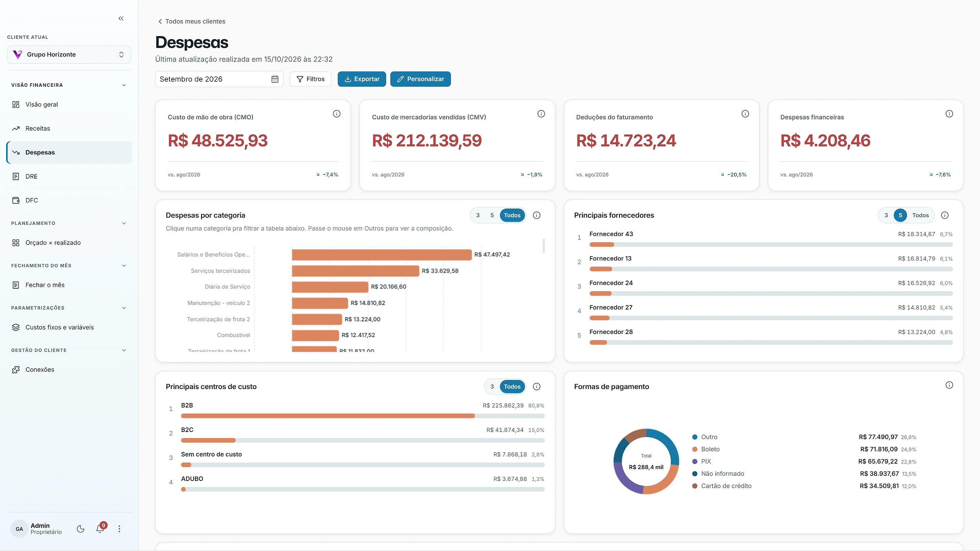
Task: Click the B2B cost center progress bar
Action: tap(363, 416)
